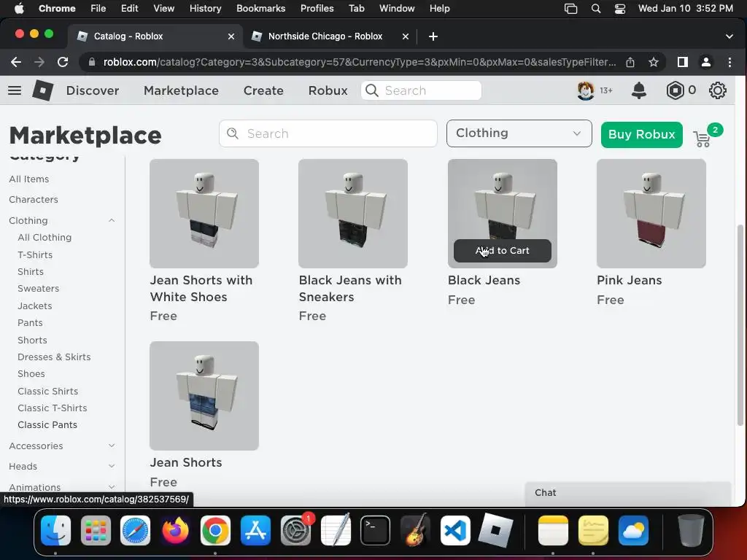Click Add to Cart on Black Jeans
The image size is (747, 560).
(x=502, y=251)
